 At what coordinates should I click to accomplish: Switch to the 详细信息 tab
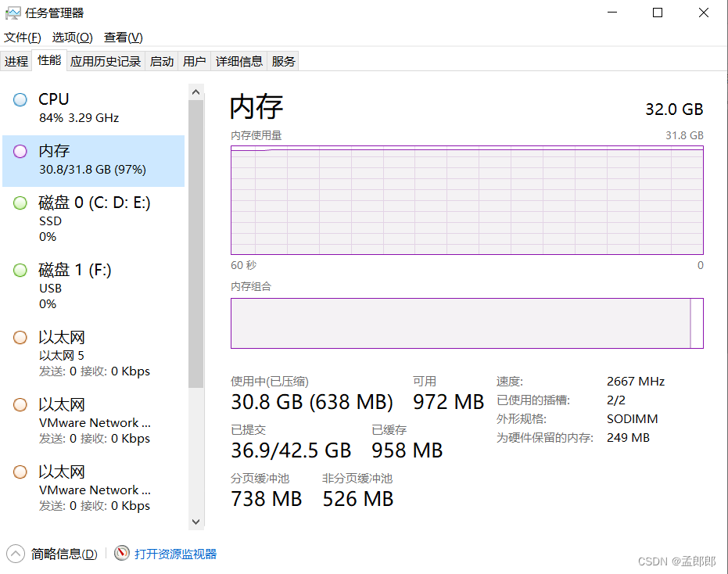[x=239, y=61]
